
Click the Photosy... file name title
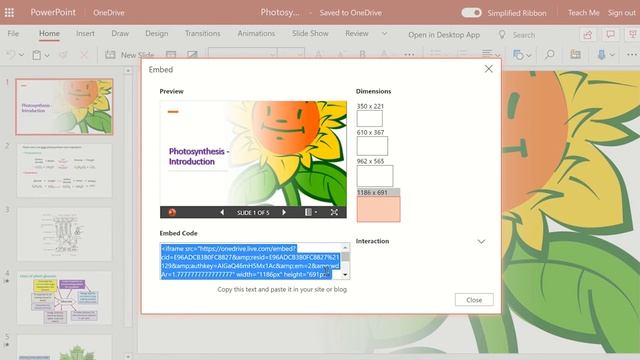tap(280, 13)
